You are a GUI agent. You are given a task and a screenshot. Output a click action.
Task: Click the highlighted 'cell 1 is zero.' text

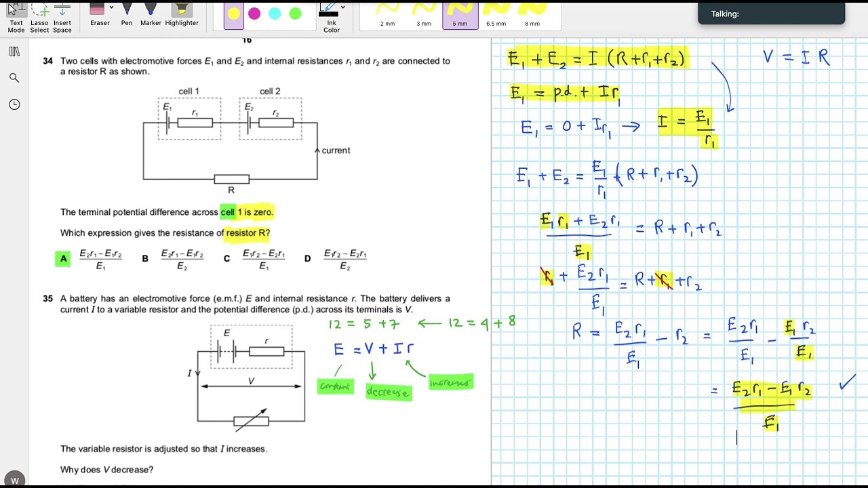[247, 212]
